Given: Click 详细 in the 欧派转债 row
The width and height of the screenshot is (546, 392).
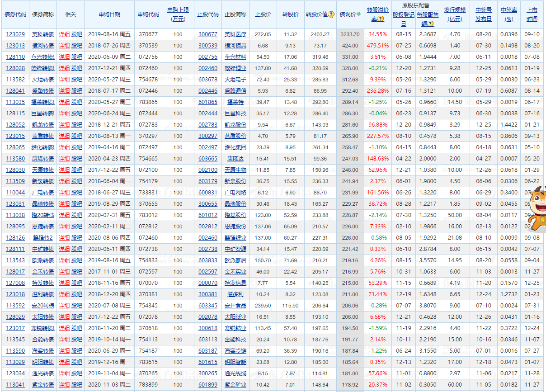Looking at the screenshot, I should point(64,260).
